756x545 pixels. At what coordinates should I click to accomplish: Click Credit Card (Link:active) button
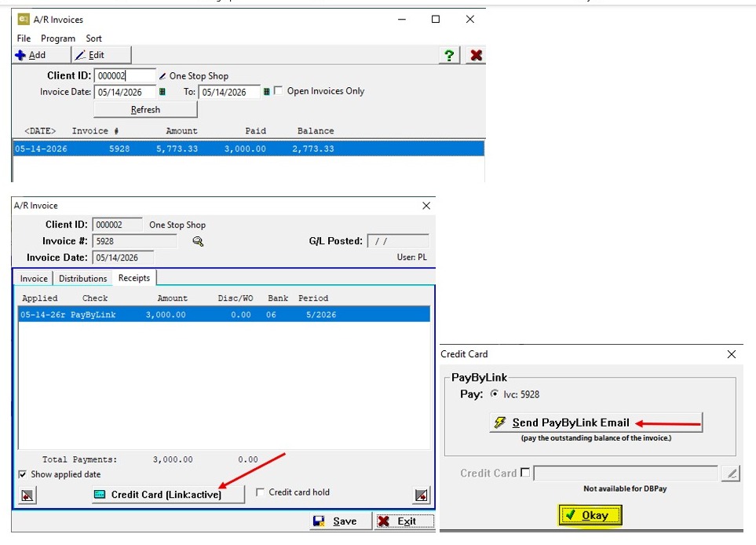tap(168, 495)
